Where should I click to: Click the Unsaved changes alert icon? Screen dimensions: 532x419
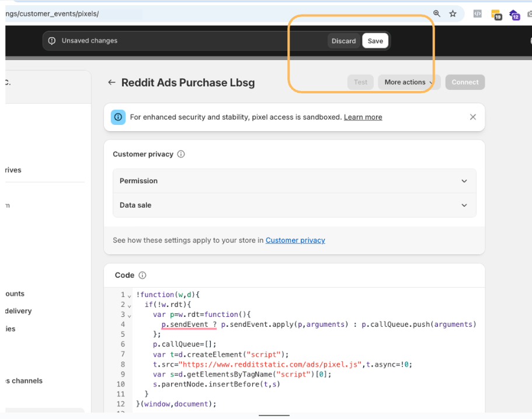tap(52, 41)
